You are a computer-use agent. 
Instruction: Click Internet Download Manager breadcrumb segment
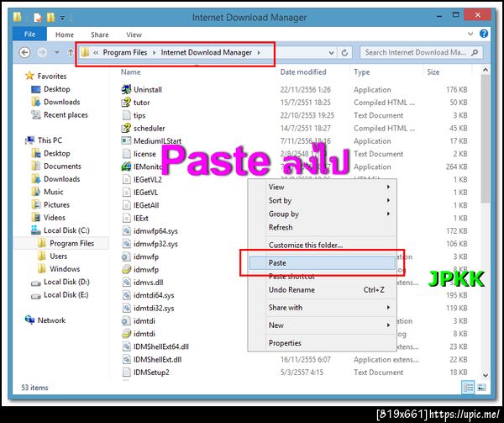(x=207, y=52)
